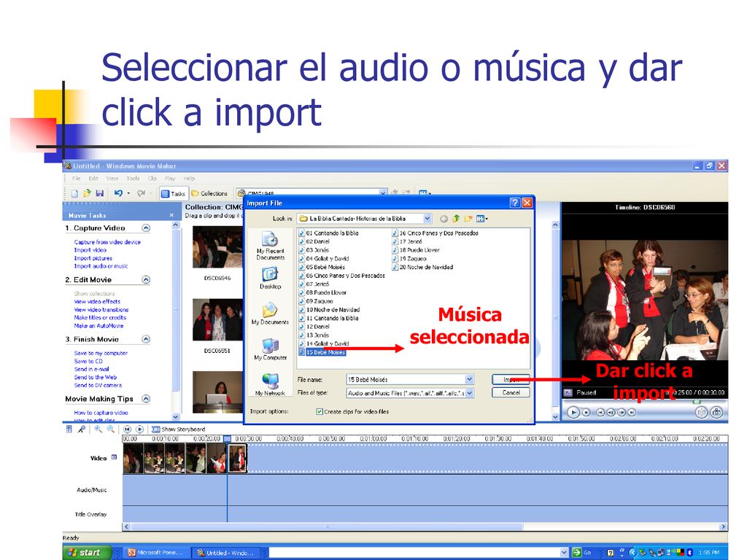Click the Set audio levels timeline icon
747x560 pixels.
[69, 429]
